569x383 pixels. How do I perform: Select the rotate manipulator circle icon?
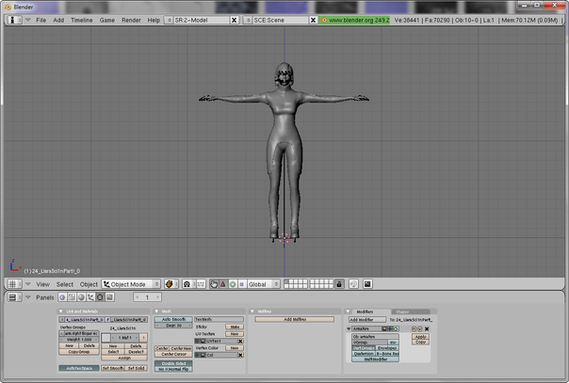[233, 284]
